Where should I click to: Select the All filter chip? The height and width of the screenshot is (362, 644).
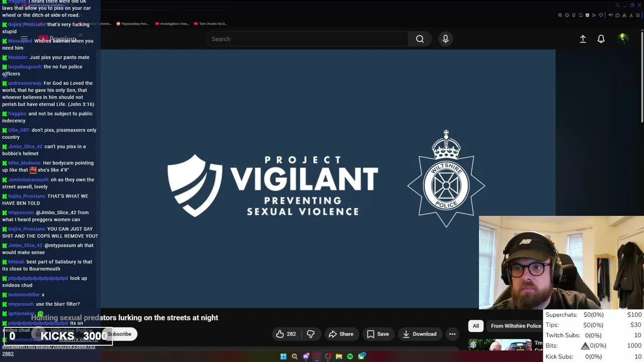click(x=475, y=326)
